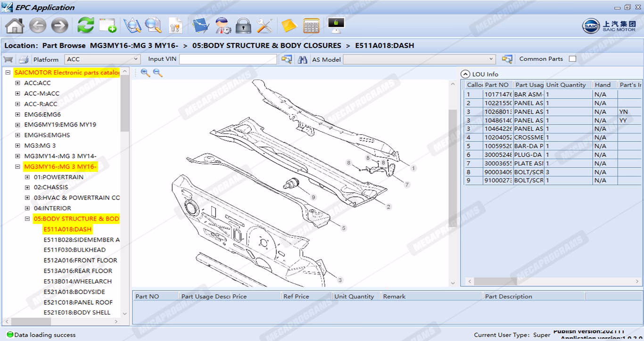Viewport: 644px width, 341px height.
Task: Select ACC-M:ACC tree item
Action: [42, 93]
